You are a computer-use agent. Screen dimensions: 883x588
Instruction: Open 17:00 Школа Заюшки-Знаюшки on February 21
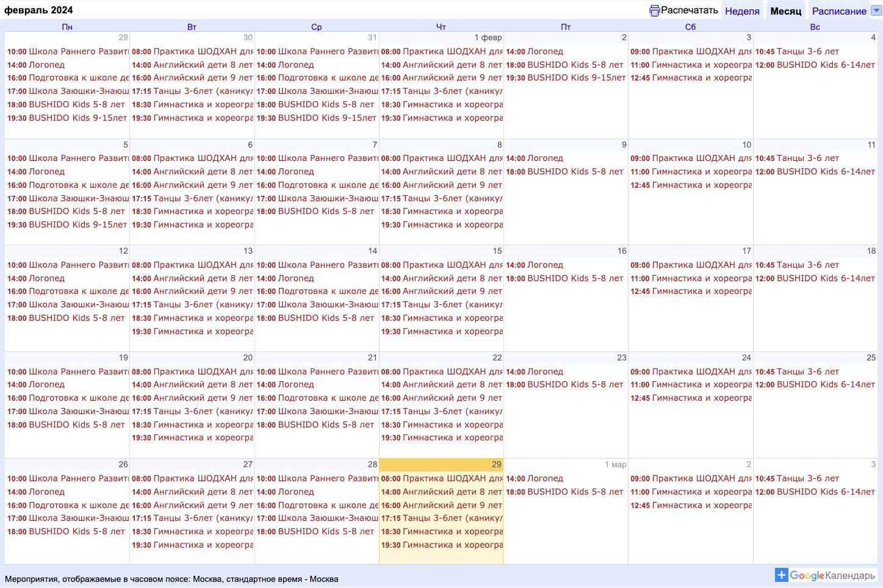click(327, 411)
